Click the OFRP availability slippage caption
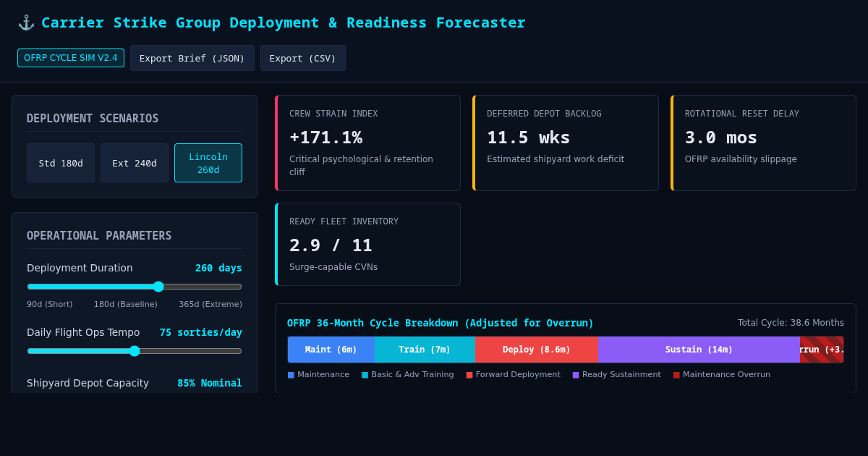This screenshot has width=868, height=456. point(741,159)
